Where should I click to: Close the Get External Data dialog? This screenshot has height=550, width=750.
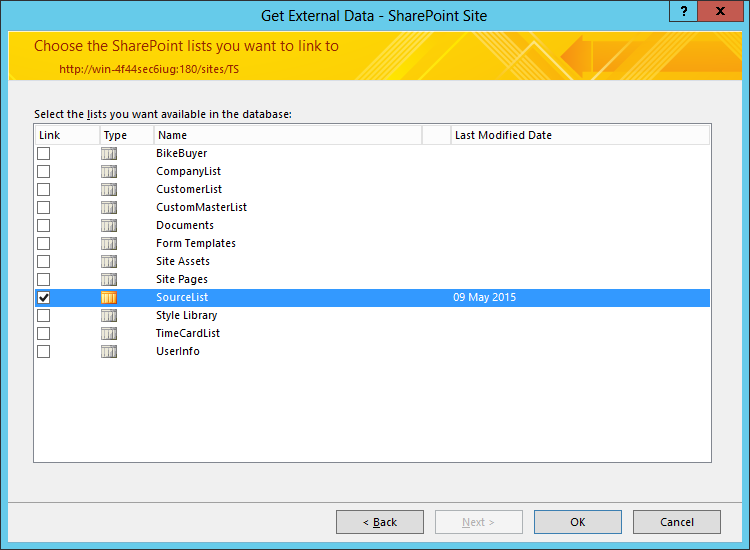point(720,11)
